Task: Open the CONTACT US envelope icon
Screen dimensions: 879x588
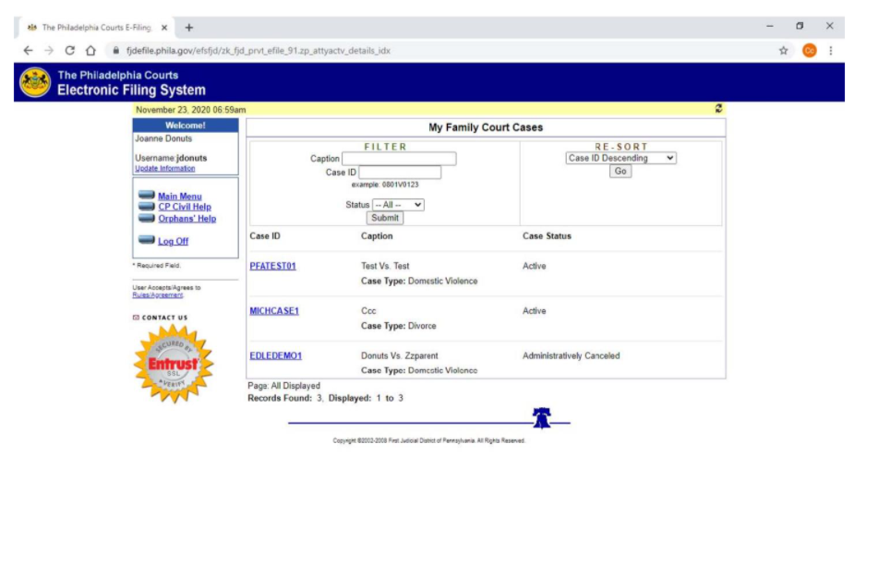Action: [138, 317]
